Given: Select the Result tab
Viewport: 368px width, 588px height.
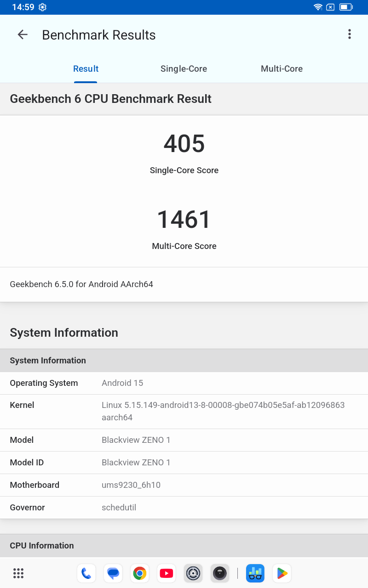Looking at the screenshot, I should (x=86, y=69).
